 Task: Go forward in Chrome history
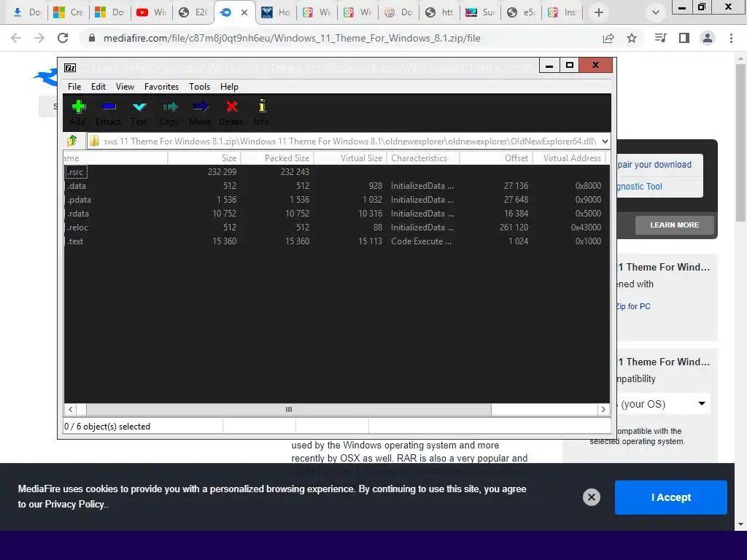click(x=39, y=38)
